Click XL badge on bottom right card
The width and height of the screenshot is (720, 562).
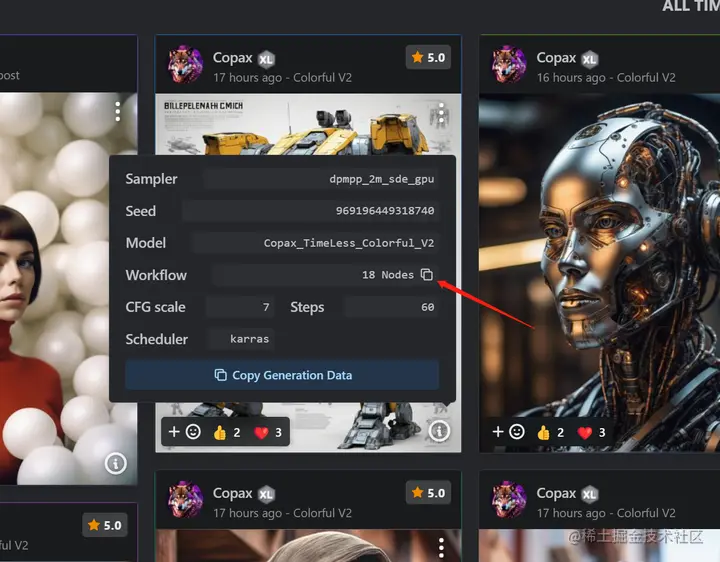[590, 495]
